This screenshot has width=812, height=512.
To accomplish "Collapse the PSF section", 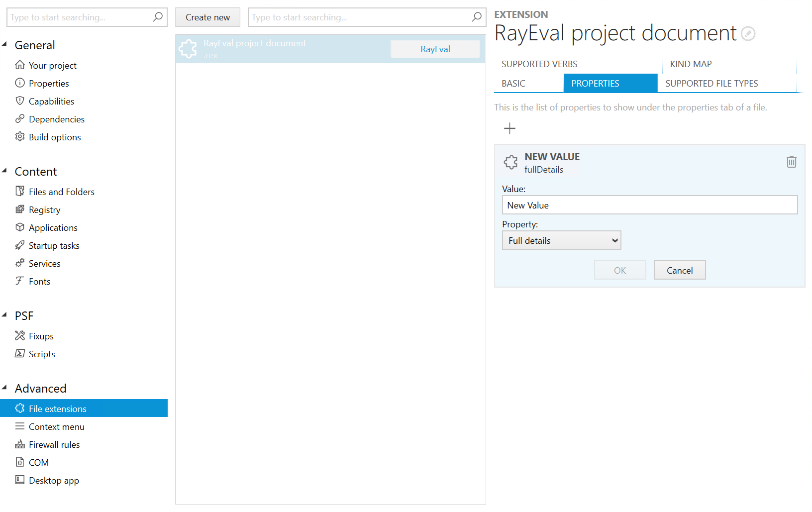I will click(5, 315).
